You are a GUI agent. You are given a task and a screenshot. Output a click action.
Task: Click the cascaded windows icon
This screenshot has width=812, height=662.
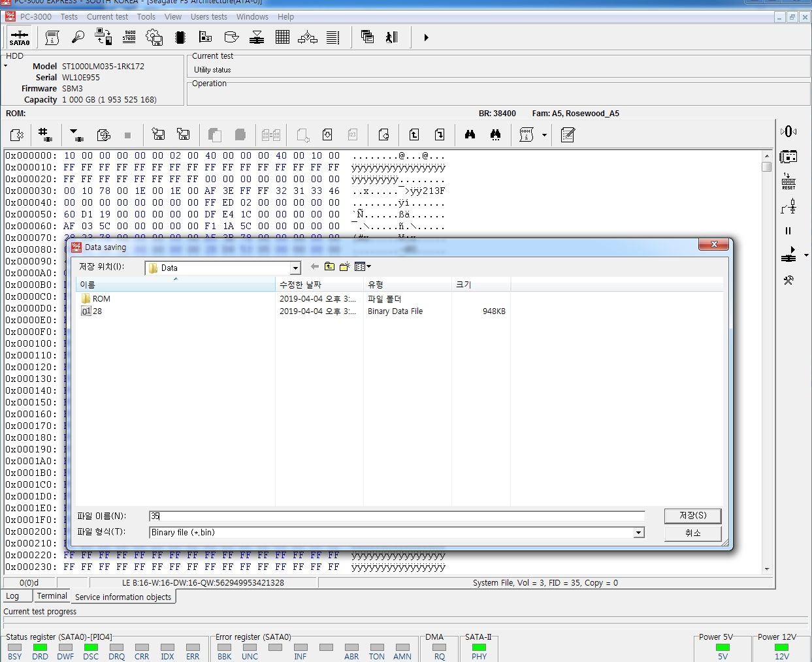367,37
